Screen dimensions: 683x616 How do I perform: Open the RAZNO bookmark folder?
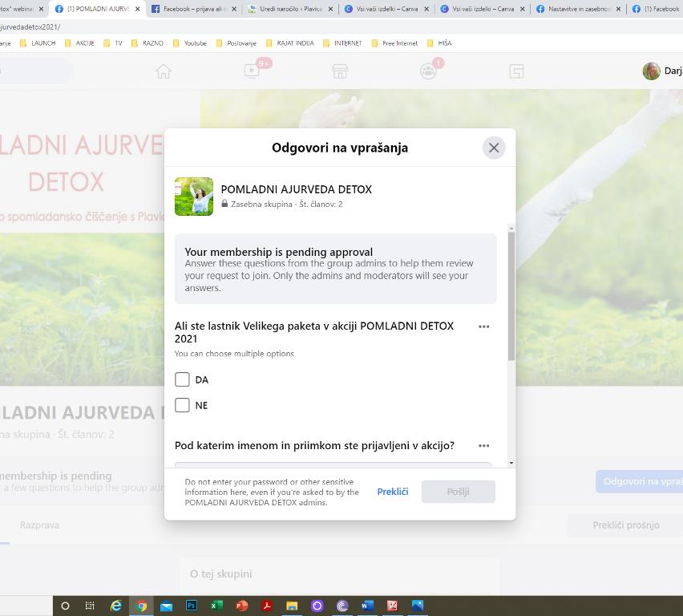coord(148,43)
